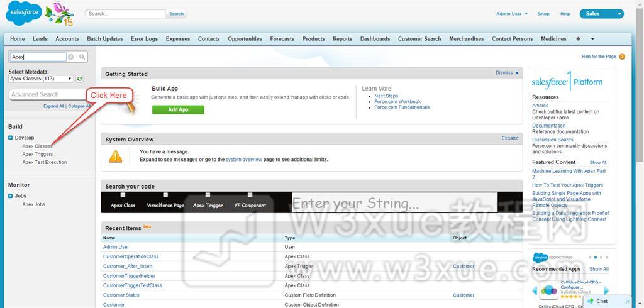Open the tab overflow arrow after plus

(592, 38)
